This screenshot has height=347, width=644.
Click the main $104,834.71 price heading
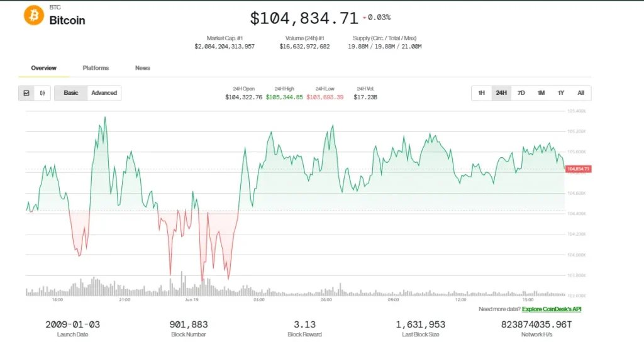click(x=304, y=18)
